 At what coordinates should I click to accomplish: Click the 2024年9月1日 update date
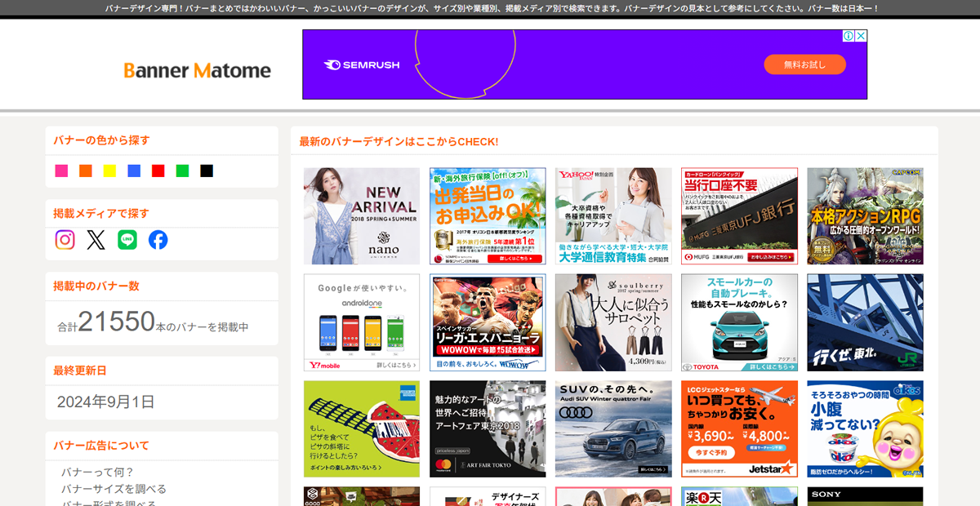pos(105,402)
